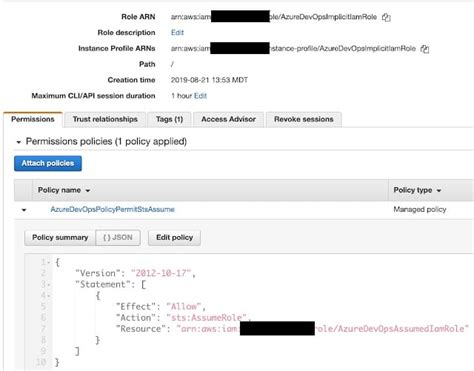The height and width of the screenshot is (371, 474).
Task: Sort by the Policy name column
Action: (64, 190)
